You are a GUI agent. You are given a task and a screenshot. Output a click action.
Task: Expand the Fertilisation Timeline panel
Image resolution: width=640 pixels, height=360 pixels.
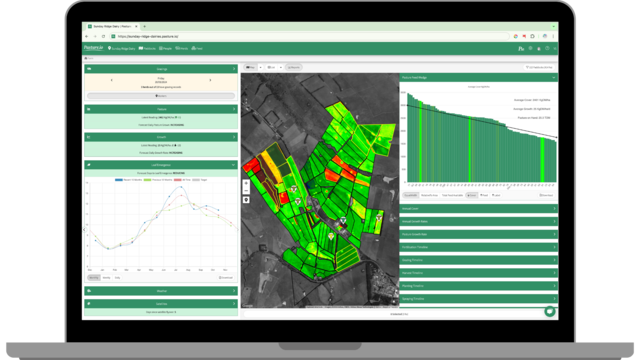point(478,247)
